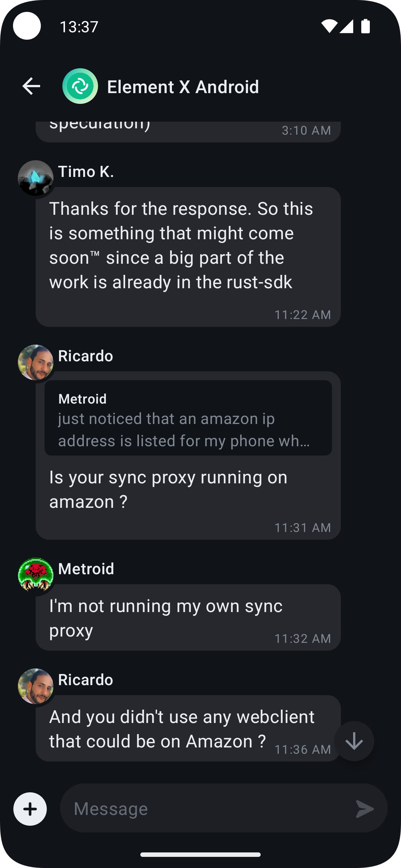The height and width of the screenshot is (868, 401).
Task: Focus the Message input field
Action: pyautogui.click(x=208, y=809)
